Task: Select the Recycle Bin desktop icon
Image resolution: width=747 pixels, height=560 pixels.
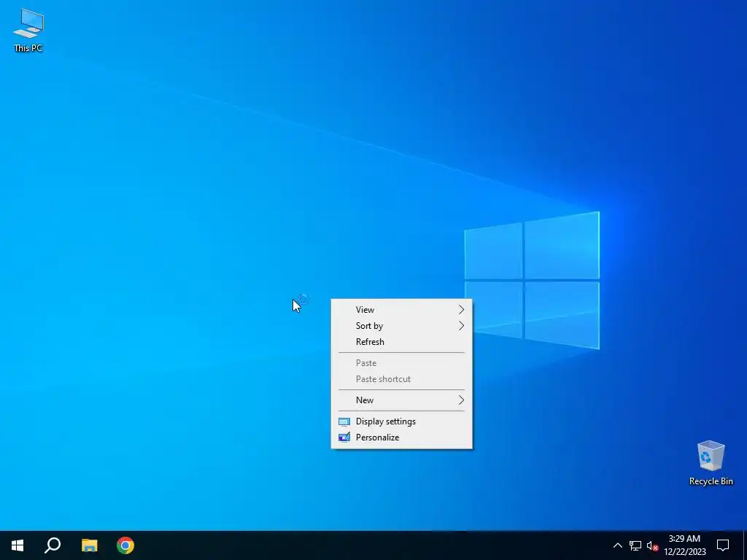Action: [x=711, y=462]
